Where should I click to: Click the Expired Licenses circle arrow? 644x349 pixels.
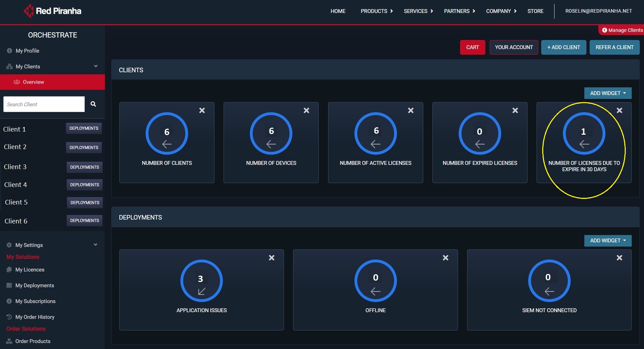[480, 144]
